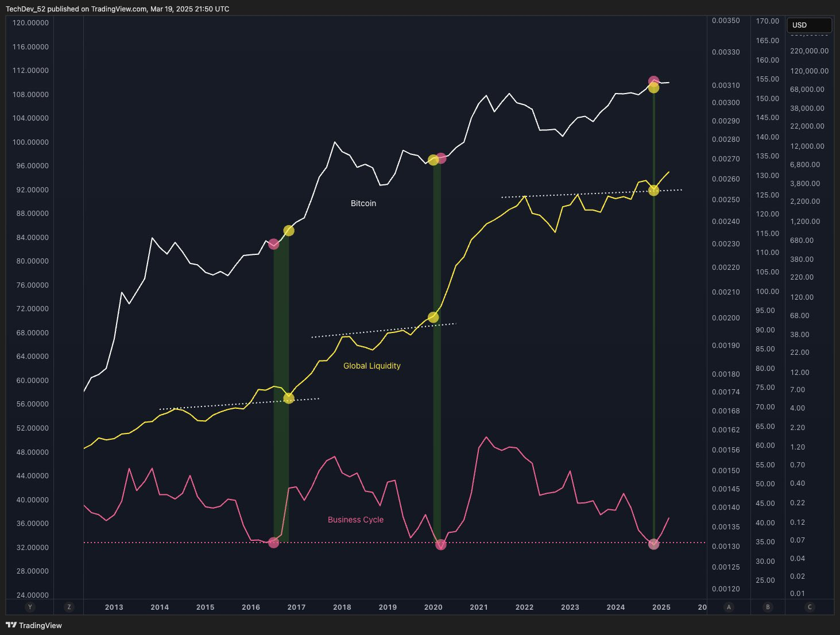840x635 pixels.
Task: Click the 2021 label on time axis
Action: pos(478,607)
